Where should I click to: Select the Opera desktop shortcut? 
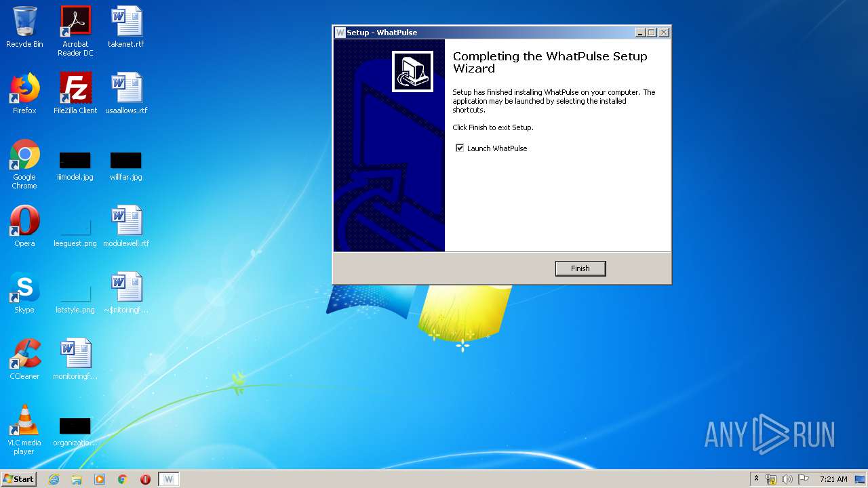point(24,226)
